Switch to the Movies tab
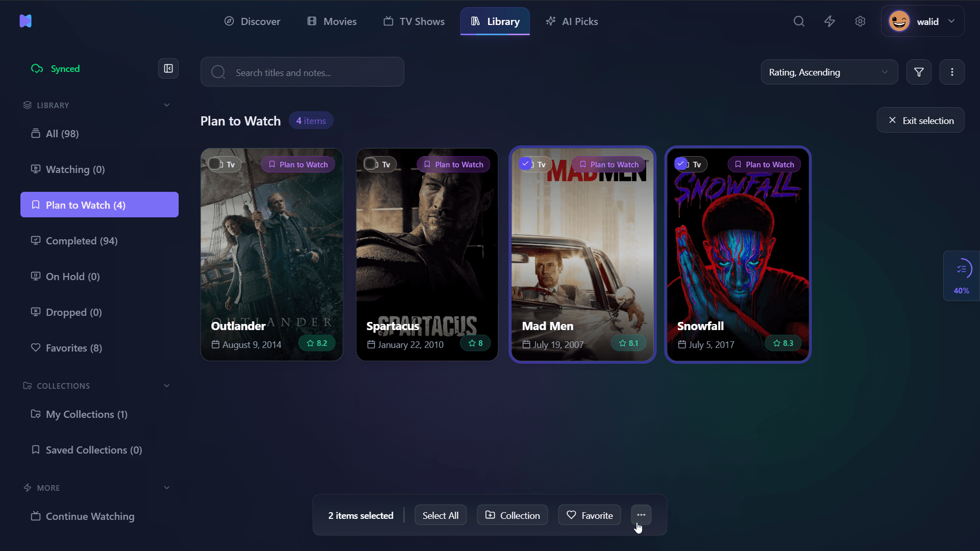Screen dimensions: 980x551 [332, 21]
